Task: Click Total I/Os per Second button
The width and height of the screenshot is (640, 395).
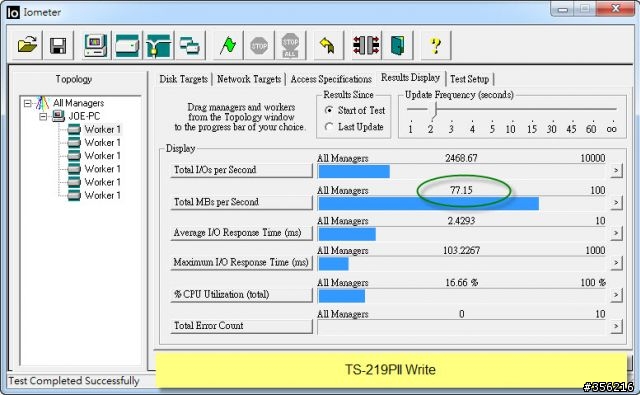Action: [241, 170]
